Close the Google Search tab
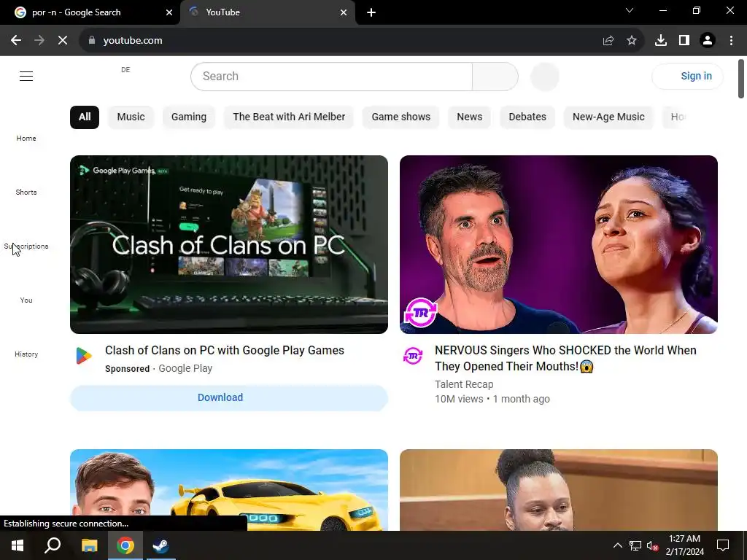747x560 pixels. [169, 12]
